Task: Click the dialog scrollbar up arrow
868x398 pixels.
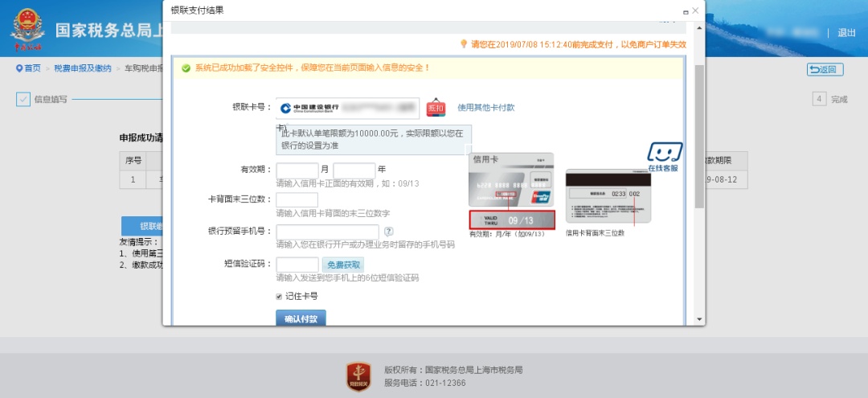Action: [x=699, y=27]
